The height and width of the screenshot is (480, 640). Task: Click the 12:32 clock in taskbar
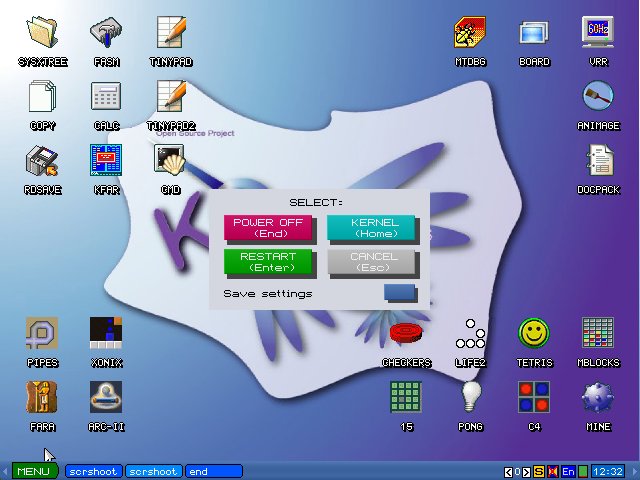(607, 471)
